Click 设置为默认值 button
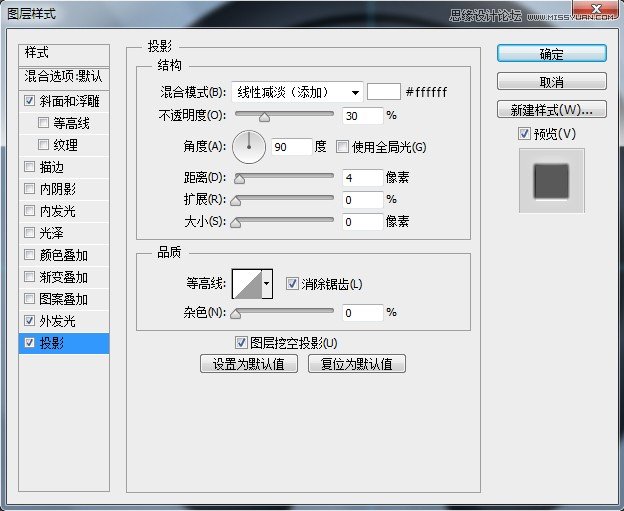The image size is (624, 511). (x=249, y=364)
